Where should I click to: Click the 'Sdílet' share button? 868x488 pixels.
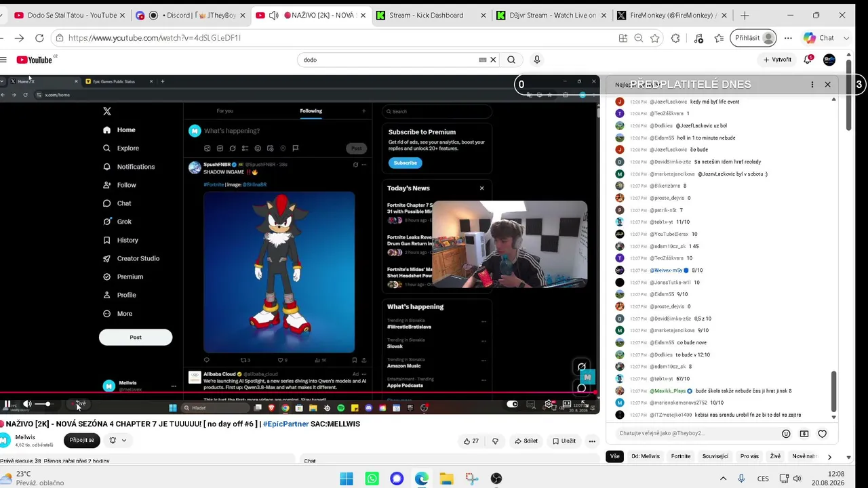click(526, 441)
